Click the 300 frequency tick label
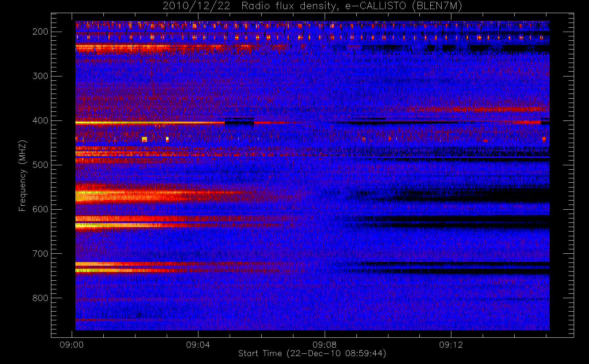 [x=40, y=76]
